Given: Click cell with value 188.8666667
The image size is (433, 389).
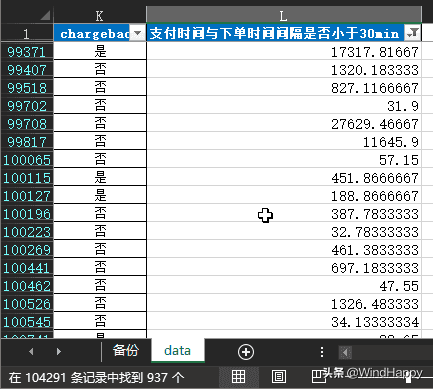Looking at the screenshot, I should pyautogui.click(x=284, y=196).
